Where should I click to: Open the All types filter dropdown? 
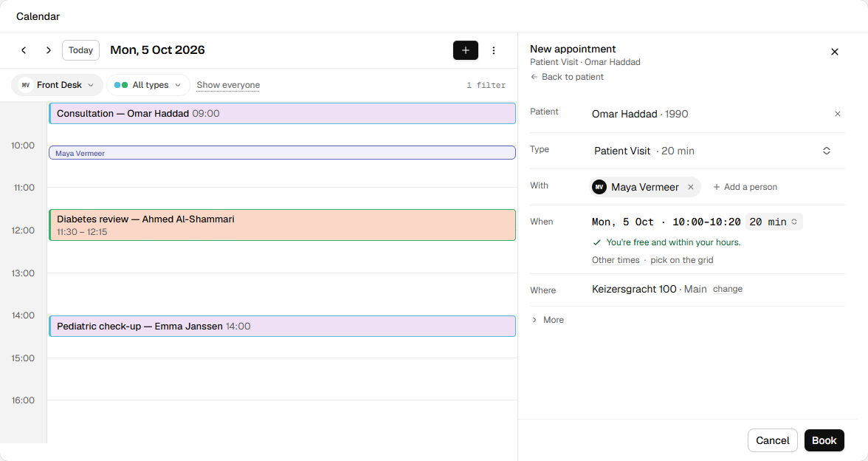[x=148, y=85]
